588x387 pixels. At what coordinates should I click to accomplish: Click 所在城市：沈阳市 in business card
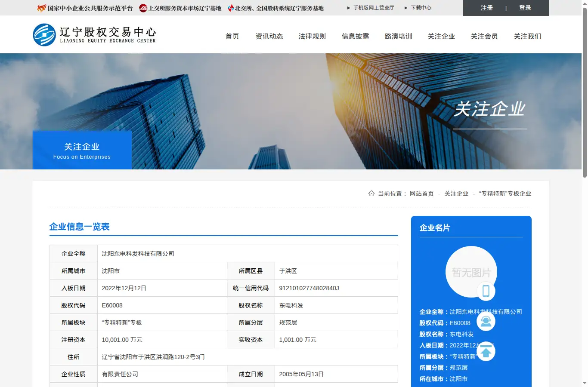444,379
